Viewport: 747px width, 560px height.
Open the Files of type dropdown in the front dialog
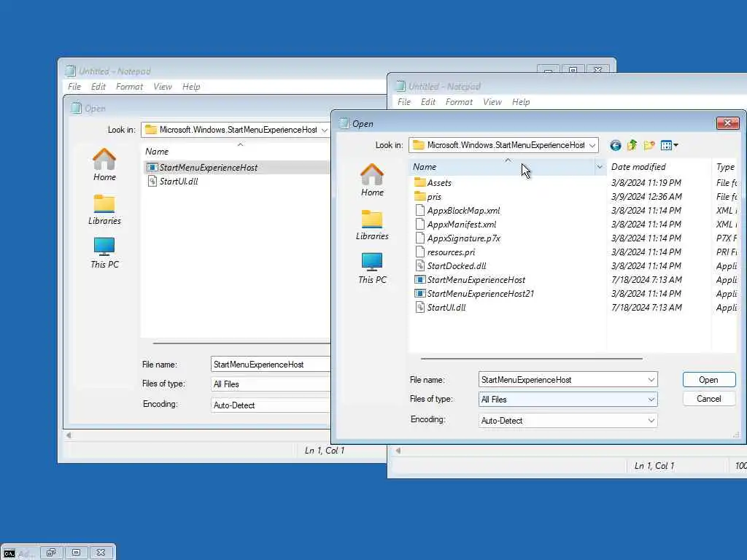coord(651,399)
